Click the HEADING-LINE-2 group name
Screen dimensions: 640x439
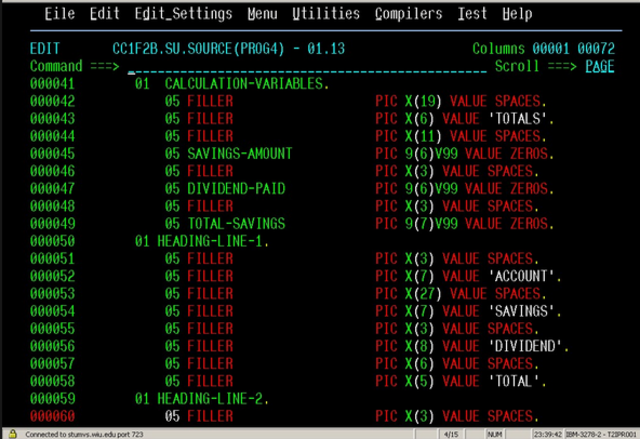tap(209, 399)
